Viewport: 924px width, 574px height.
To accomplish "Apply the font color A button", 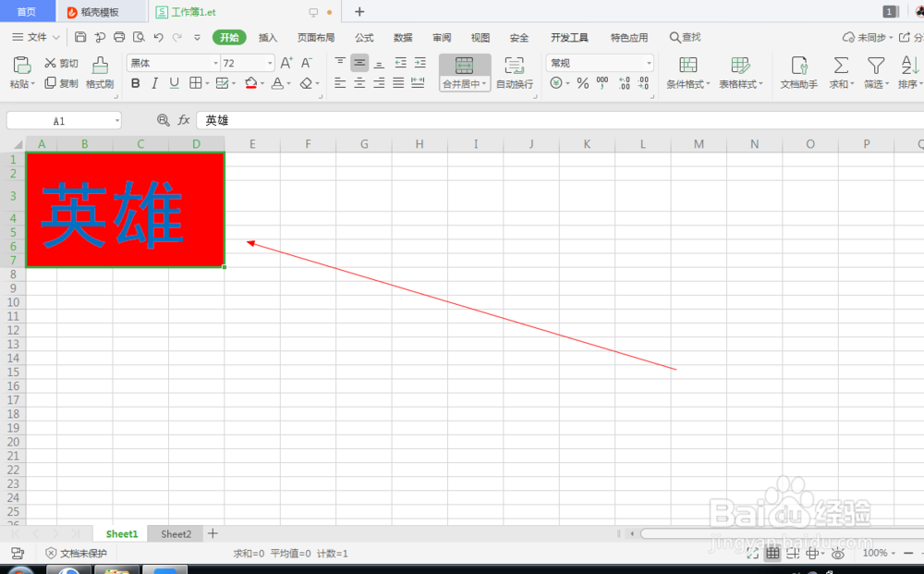I will 277,83.
